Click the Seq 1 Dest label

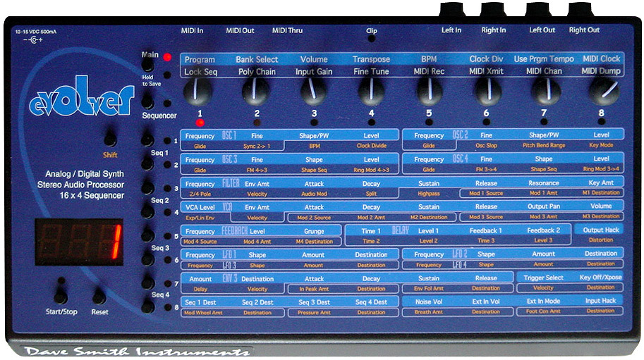tap(200, 302)
